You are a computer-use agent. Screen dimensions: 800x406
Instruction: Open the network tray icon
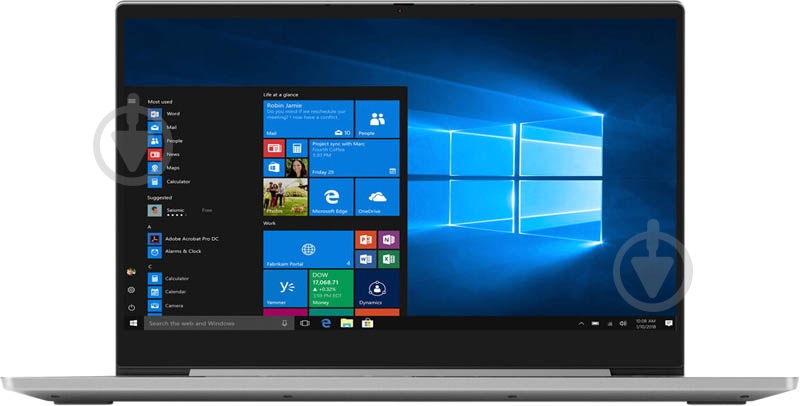[610, 324]
